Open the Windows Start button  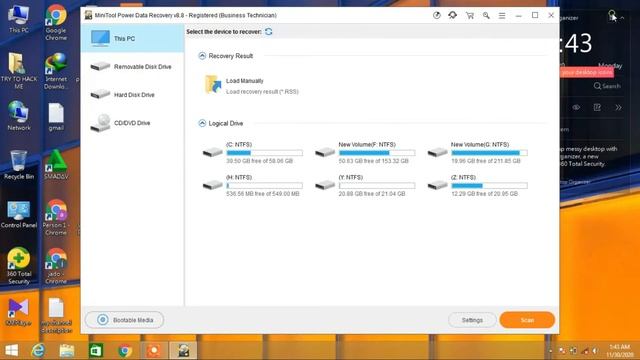[x=11, y=351]
